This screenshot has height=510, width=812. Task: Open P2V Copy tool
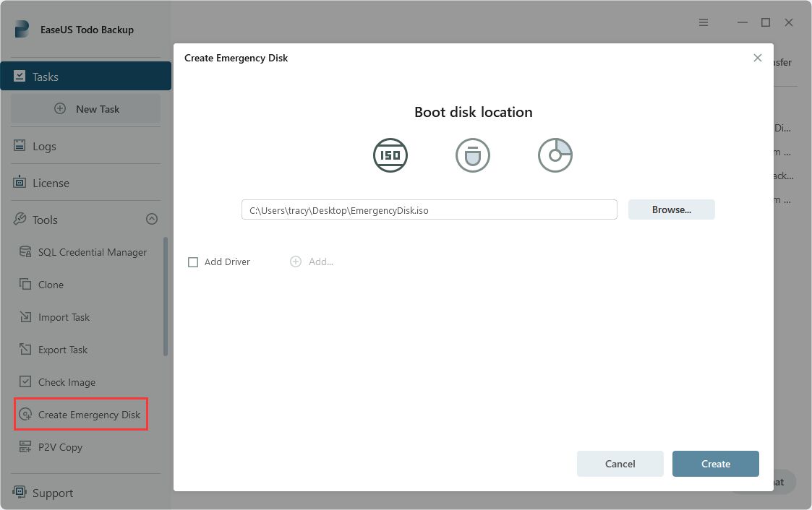click(60, 447)
